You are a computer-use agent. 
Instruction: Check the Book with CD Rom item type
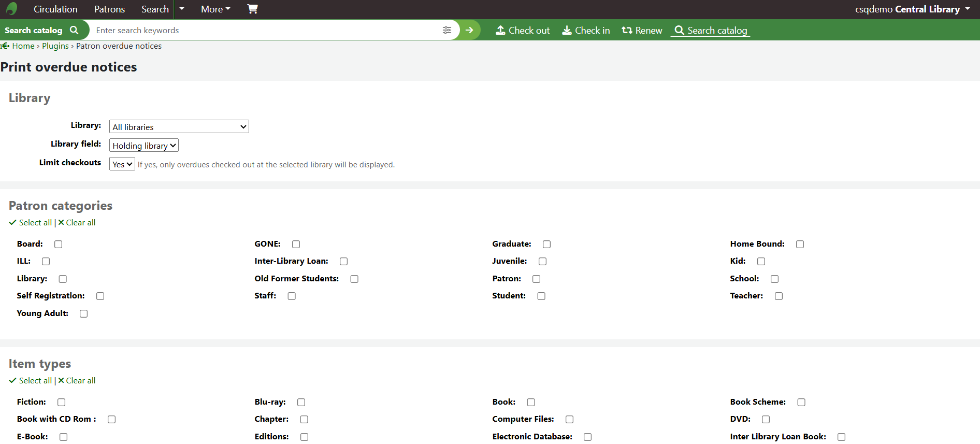[x=112, y=420]
